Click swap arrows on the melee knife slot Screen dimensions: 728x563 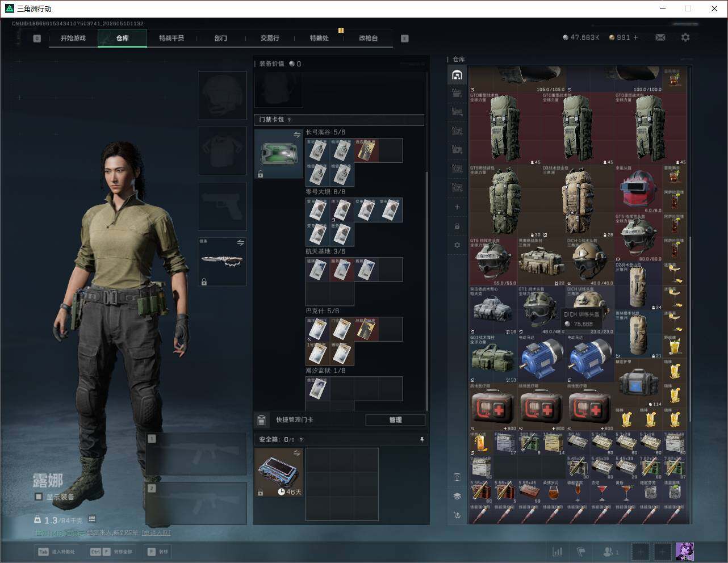(x=241, y=242)
